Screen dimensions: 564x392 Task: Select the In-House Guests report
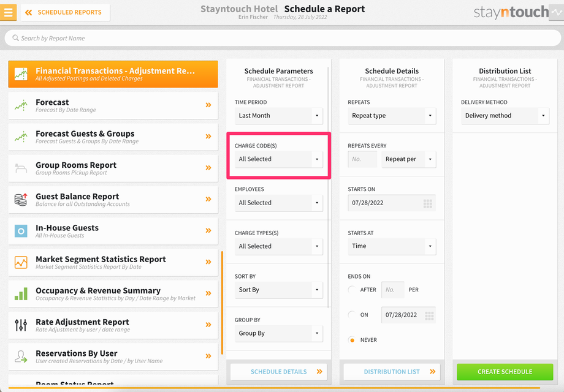tap(113, 231)
